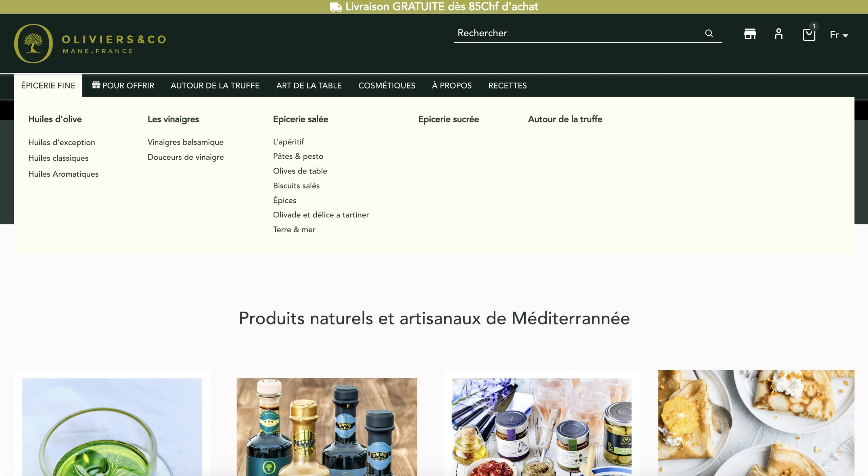Select the Recettes menu item

[507, 85]
